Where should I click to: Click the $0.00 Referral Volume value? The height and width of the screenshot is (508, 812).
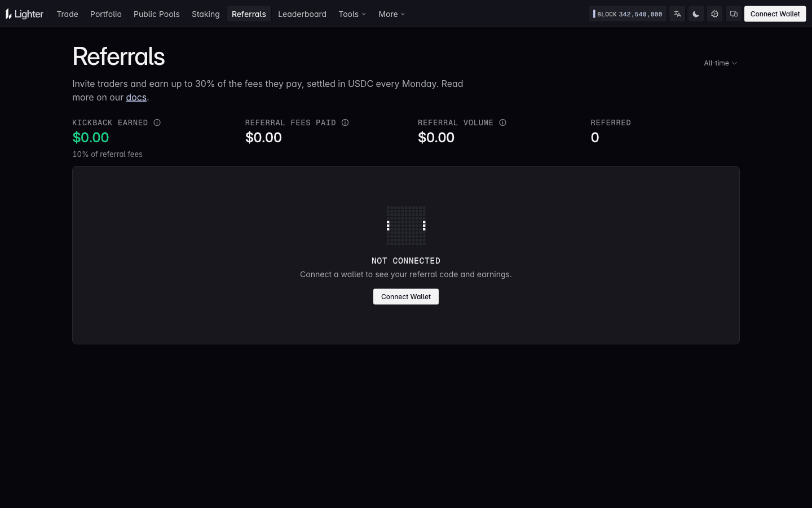coord(436,137)
